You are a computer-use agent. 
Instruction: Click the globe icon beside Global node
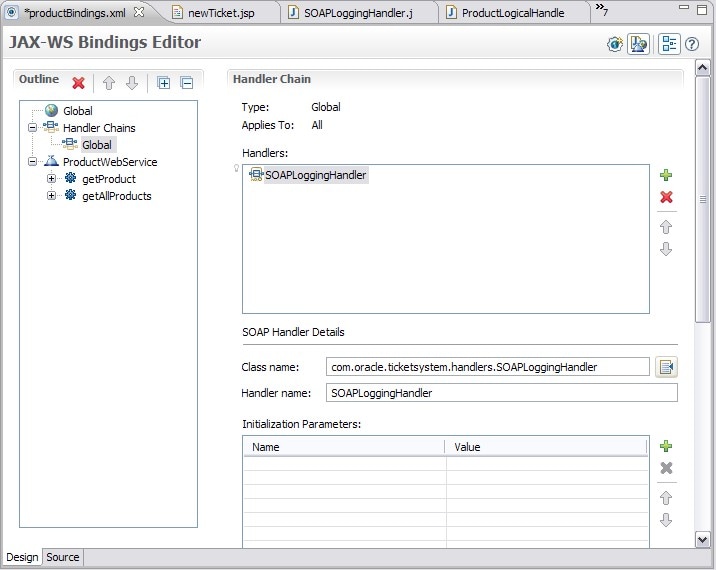(x=51, y=110)
